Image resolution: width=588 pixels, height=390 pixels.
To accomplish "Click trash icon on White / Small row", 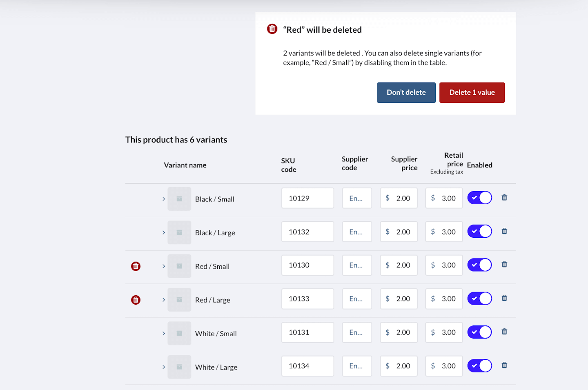I will point(504,332).
